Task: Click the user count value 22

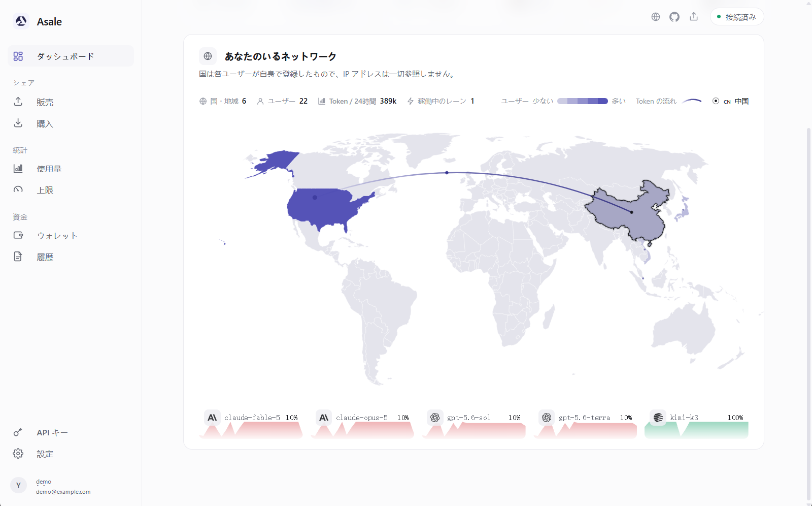Action: [303, 101]
